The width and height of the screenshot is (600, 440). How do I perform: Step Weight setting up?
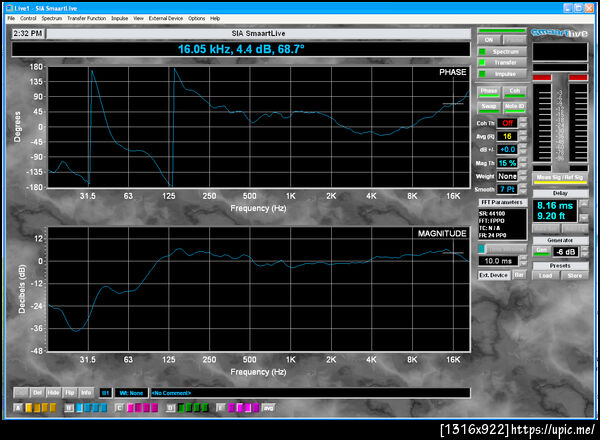(523, 174)
